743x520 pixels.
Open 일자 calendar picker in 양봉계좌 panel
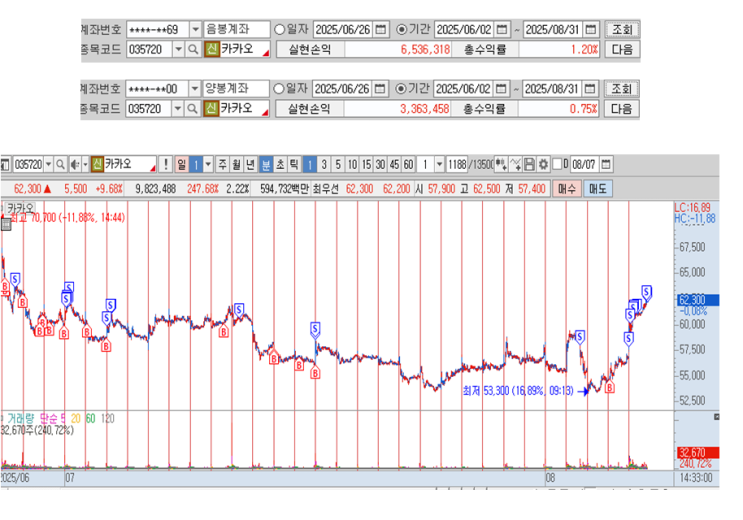coord(380,89)
